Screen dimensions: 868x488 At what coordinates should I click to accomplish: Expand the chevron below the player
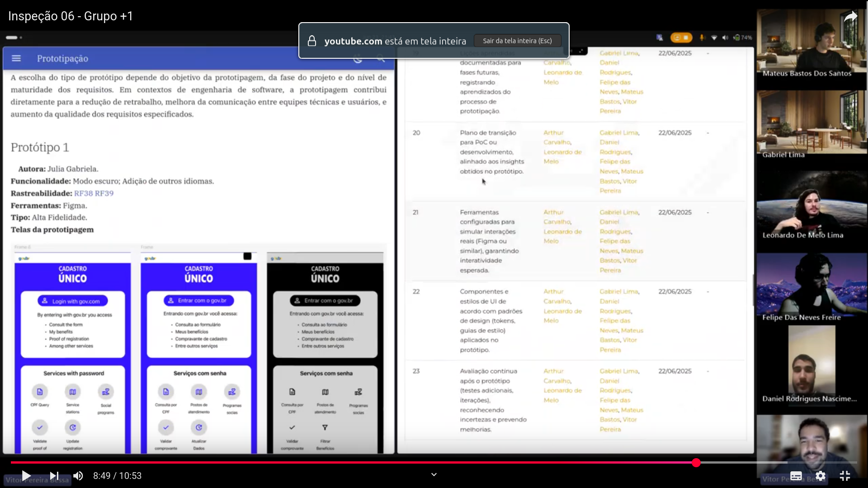[434, 474]
